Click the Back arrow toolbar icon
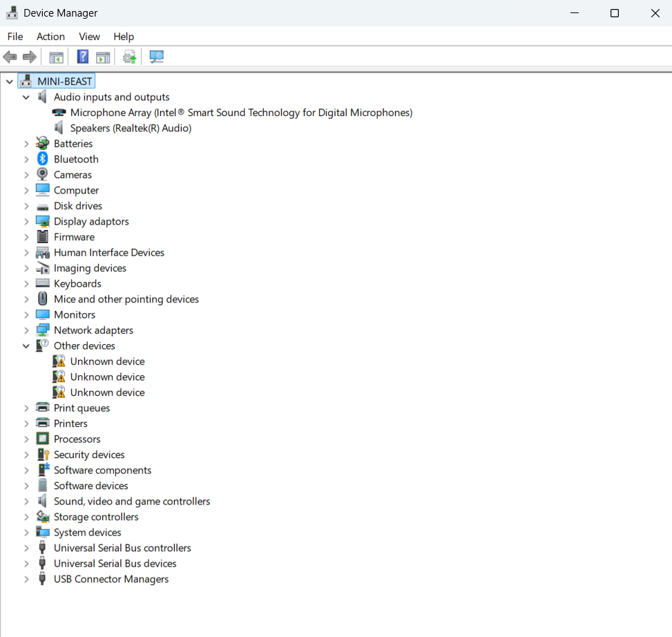 (x=10, y=57)
